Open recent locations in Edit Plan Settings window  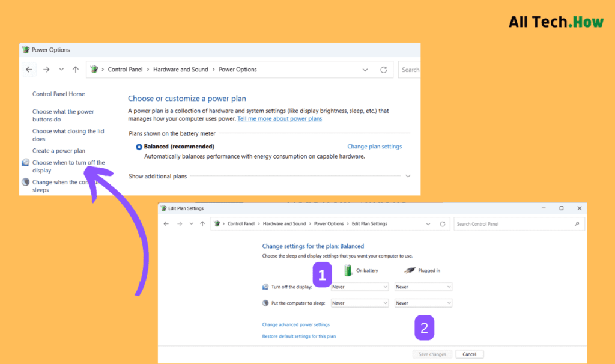[x=192, y=223]
